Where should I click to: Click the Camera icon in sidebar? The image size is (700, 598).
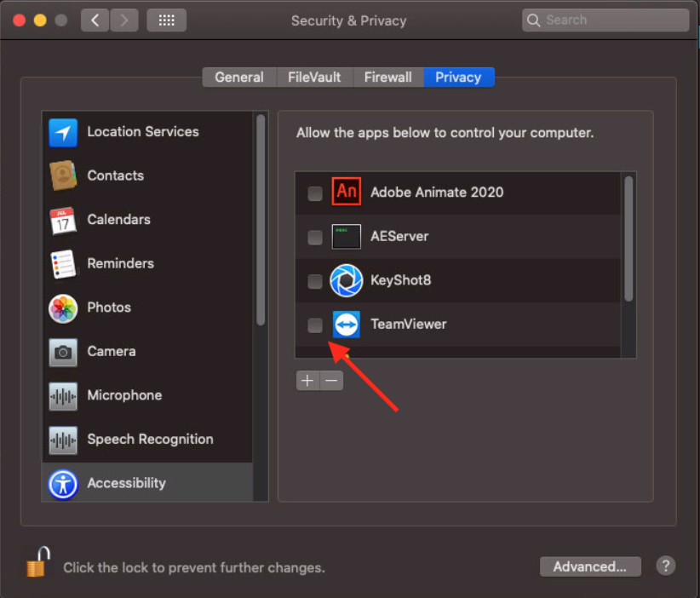(x=63, y=353)
